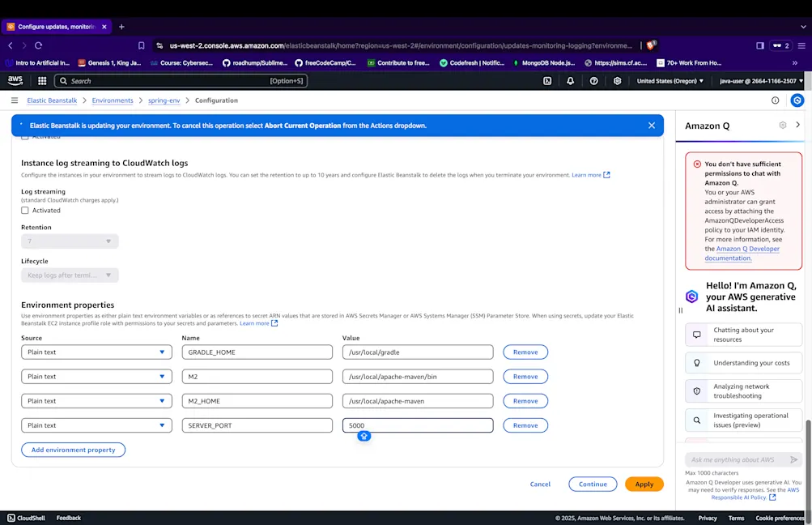Screen dimensions: 812x525
Task: Open Amazon Q panel settings gear
Action: point(783,125)
